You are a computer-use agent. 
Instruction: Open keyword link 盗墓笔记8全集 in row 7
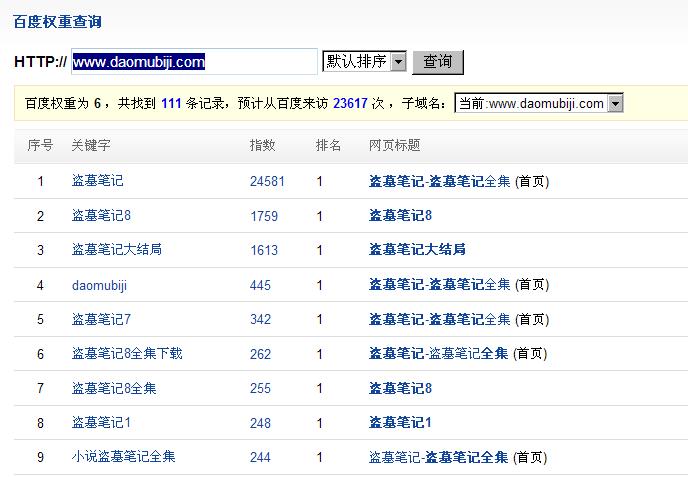coord(114,388)
